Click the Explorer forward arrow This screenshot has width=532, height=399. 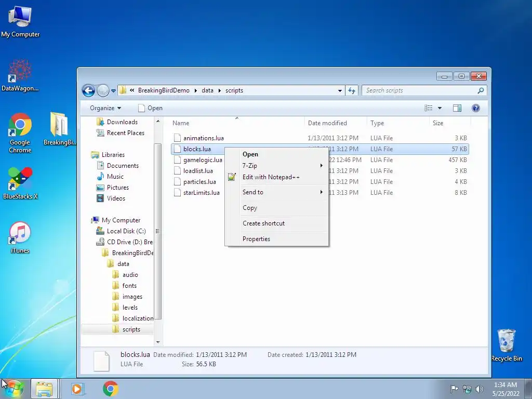pyautogui.click(x=103, y=90)
